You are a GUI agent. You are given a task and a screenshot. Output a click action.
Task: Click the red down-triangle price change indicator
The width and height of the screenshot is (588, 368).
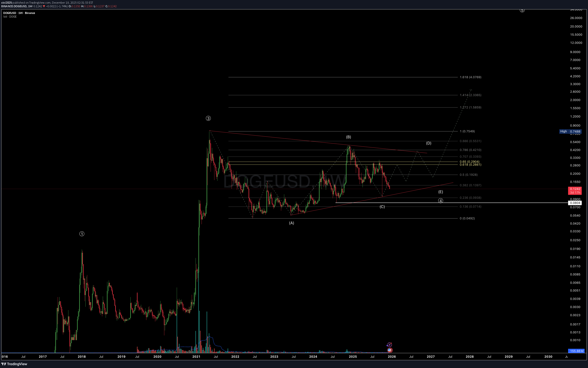click(44, 6)
